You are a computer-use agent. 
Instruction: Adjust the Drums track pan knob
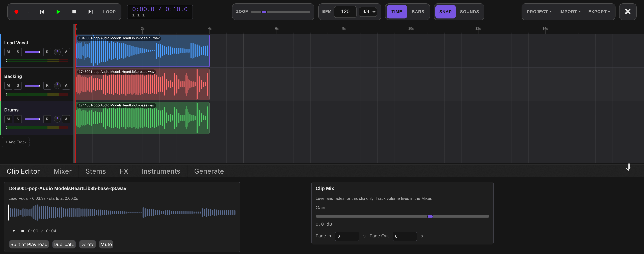click(57, 119)
